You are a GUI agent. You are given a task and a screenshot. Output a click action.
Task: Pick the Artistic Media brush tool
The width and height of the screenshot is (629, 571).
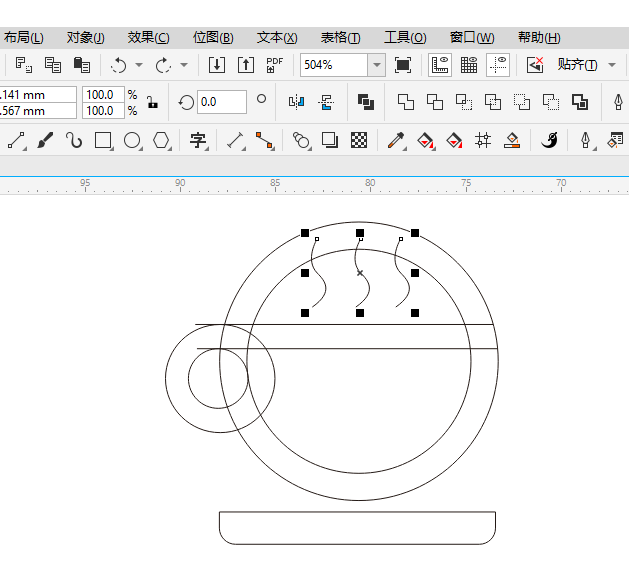(x=45, y=140)
